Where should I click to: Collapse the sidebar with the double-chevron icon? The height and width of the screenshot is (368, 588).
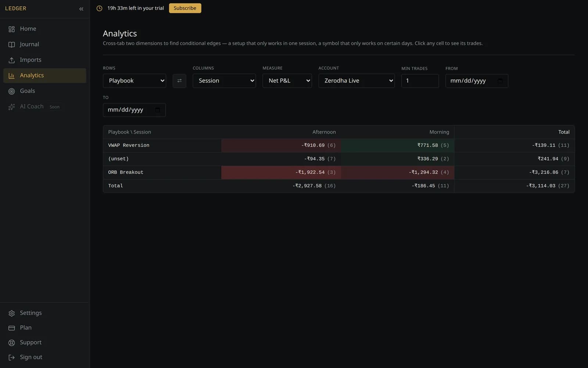pos(81,9)
